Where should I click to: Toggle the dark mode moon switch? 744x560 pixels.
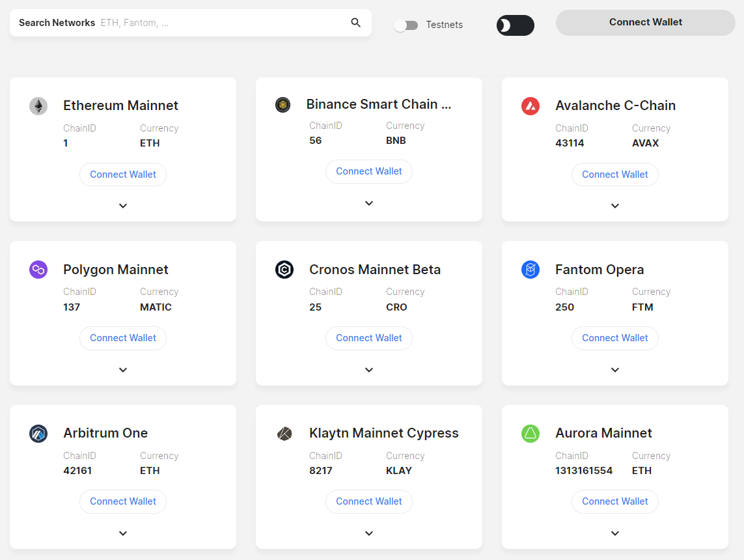coord(515,25)
